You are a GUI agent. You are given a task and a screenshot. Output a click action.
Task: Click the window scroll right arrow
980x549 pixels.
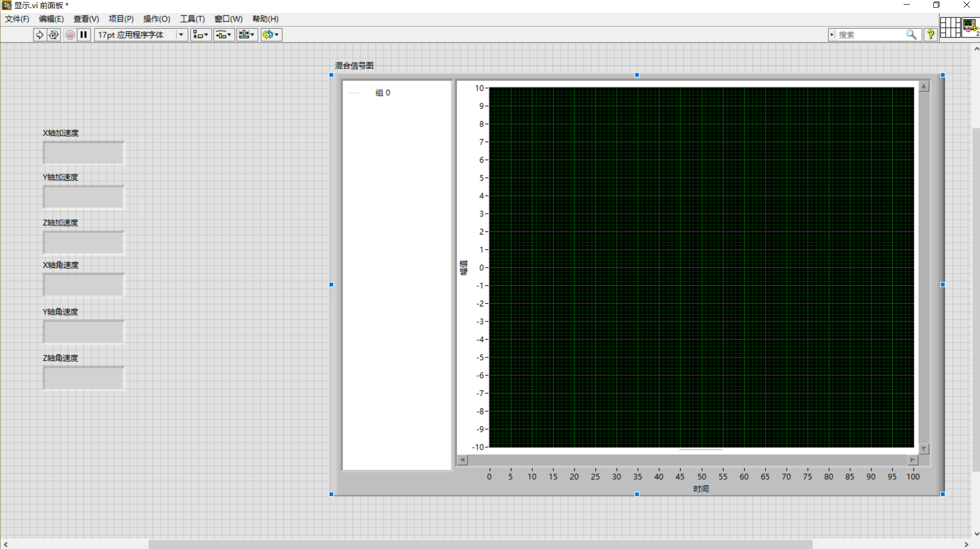click(x=967, y=544)
